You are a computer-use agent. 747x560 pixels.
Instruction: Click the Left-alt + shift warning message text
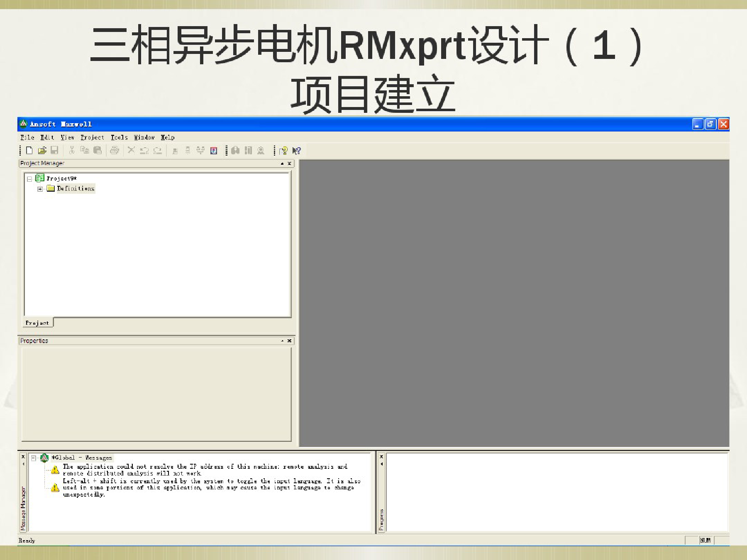pyautogui.click(x=212, y=487)
